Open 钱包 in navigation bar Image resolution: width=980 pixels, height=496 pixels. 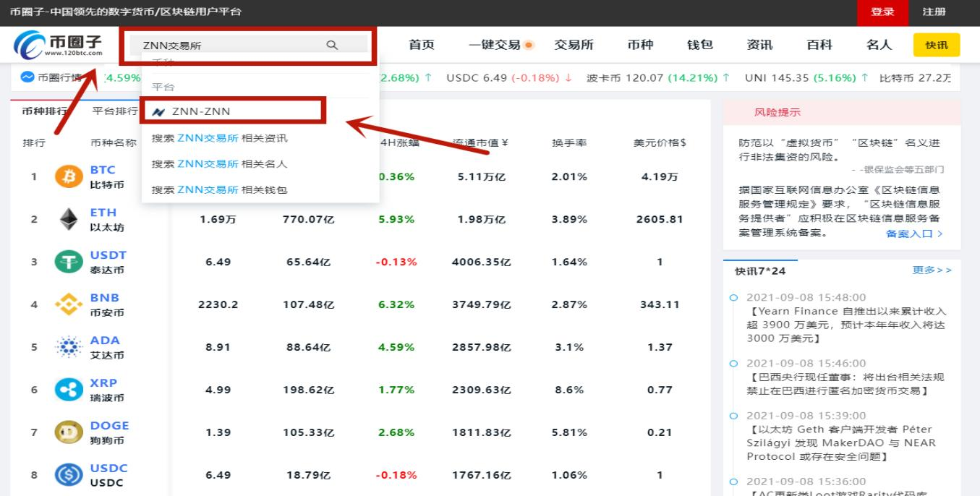tap(700, 45)
